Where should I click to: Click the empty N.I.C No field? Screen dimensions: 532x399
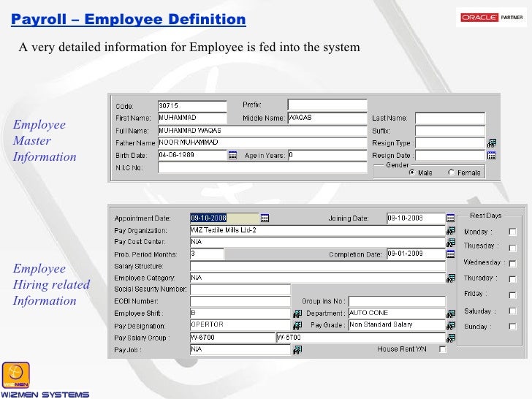coord(262,167)
